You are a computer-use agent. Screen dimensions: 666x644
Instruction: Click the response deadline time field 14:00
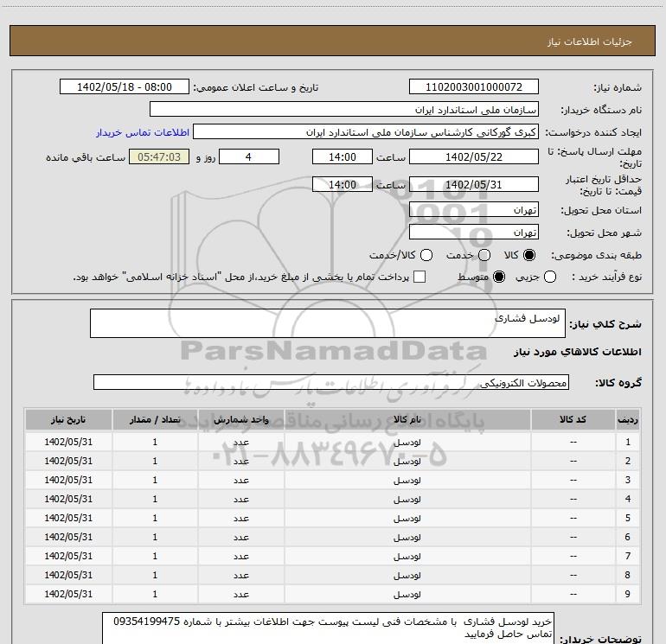(343, 157)
